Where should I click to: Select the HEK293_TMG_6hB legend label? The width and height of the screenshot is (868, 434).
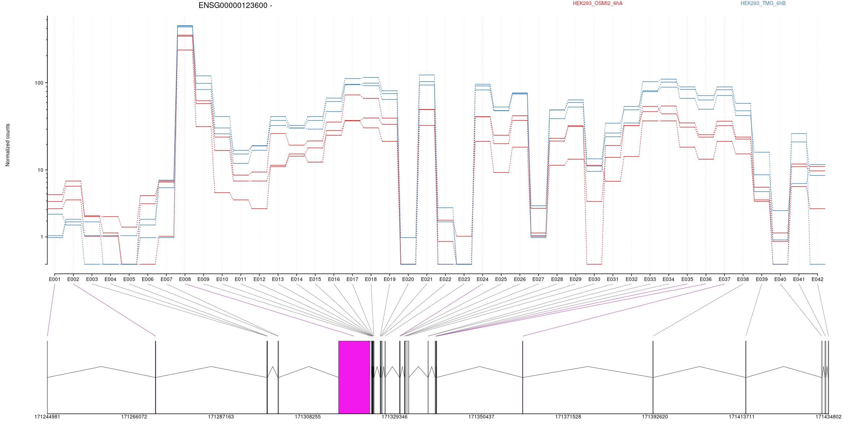point(763,3)
